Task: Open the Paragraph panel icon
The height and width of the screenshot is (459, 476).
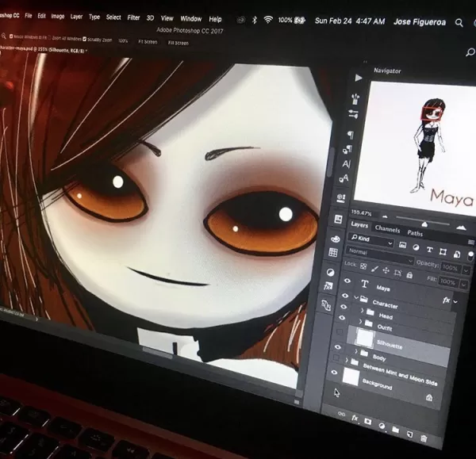Action: pyautogui.click(x=351, y=135)
